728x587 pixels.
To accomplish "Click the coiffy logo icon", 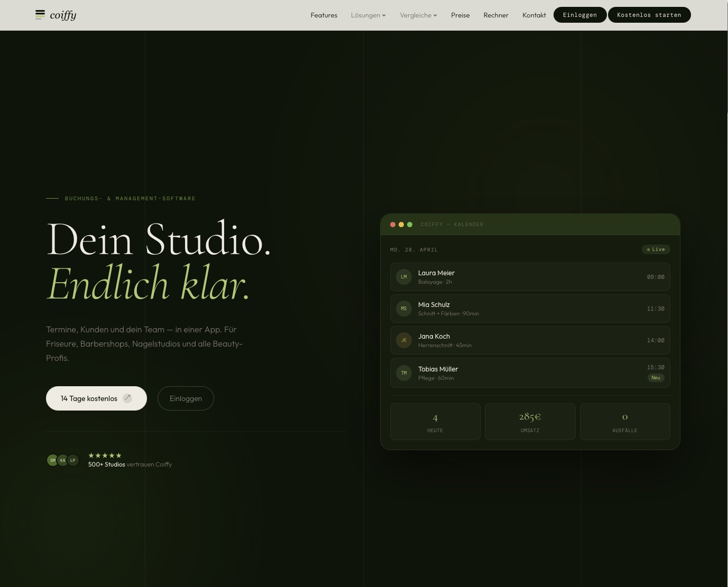I will point(40,15).
